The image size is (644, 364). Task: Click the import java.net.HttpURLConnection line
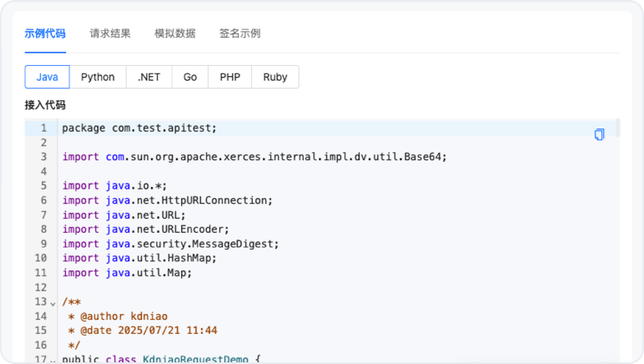click(168, 200)
